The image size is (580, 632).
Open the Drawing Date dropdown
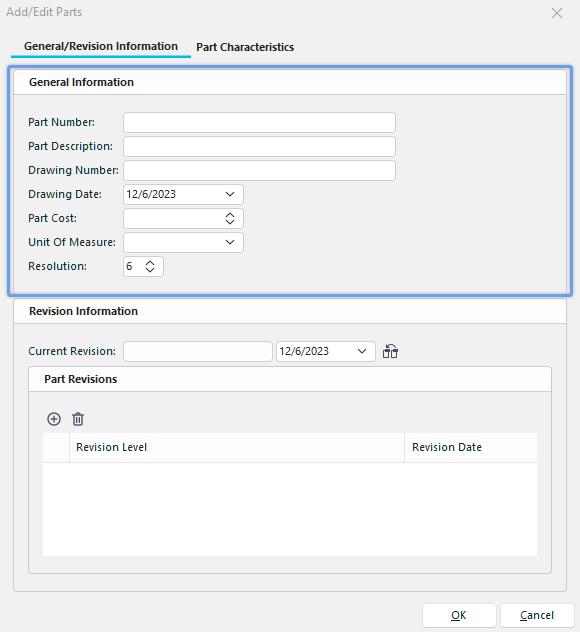230,194
